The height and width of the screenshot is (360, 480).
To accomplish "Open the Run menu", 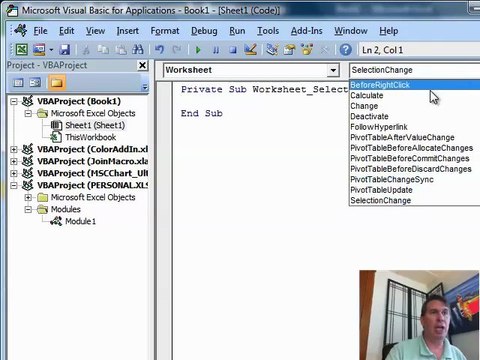I will point(237,31).
